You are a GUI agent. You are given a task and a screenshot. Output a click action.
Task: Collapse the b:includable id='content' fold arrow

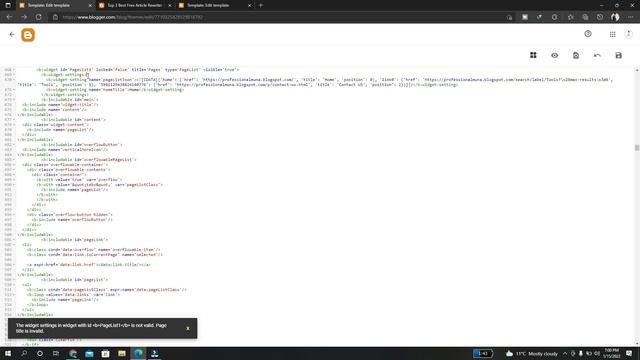click(x=13, y=120)
